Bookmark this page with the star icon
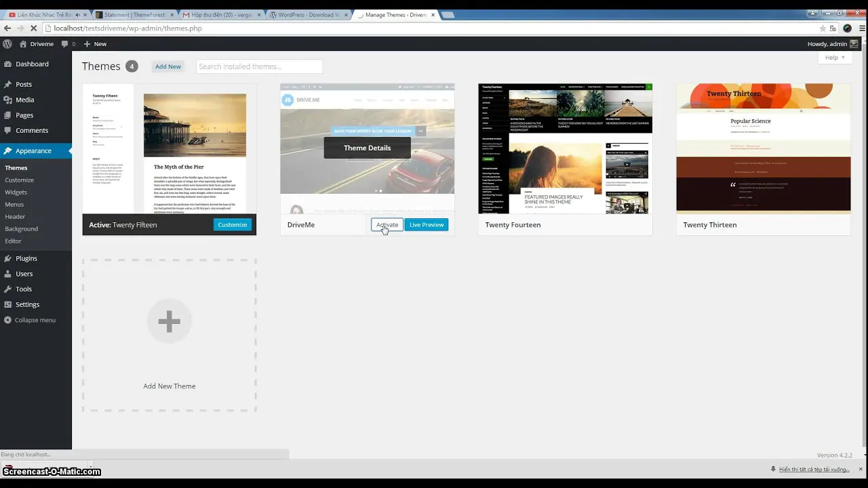This screenshot has width=868, height=488. (x=823, y=28)
